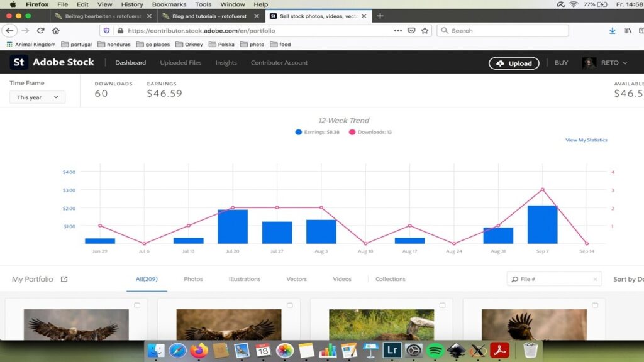Screen dimensions: 644x362
Task: Switch to the Insights tab
Action: 226,63
